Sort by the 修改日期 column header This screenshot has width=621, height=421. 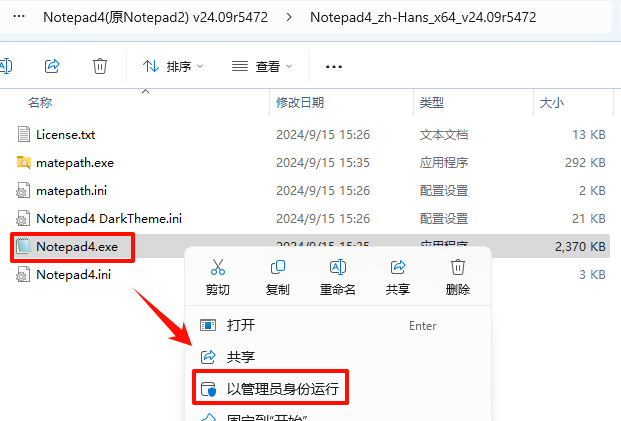coord(300,103)
